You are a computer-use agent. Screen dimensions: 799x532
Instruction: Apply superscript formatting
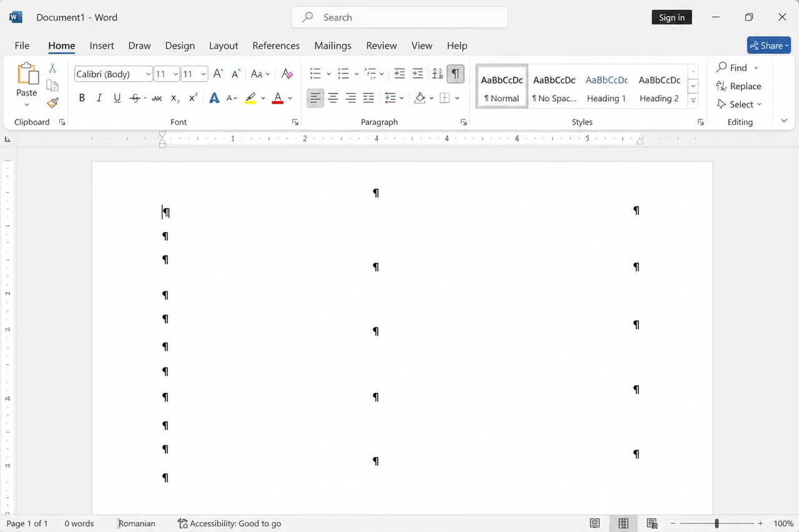click(193, 98)
